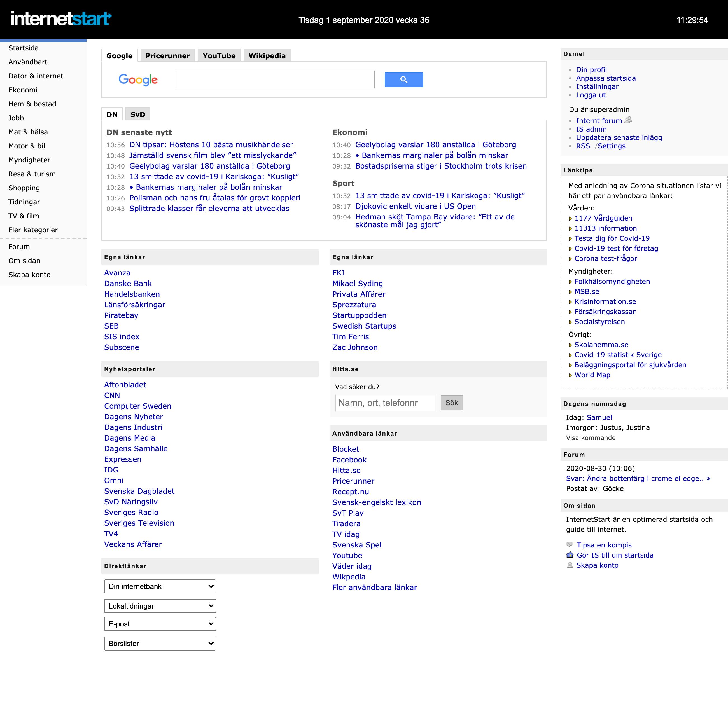This screenshot has height=716, width=728.
Task: Click the people icon next to Internt forum
Action: pyautogui.click(x=628, y=120)
